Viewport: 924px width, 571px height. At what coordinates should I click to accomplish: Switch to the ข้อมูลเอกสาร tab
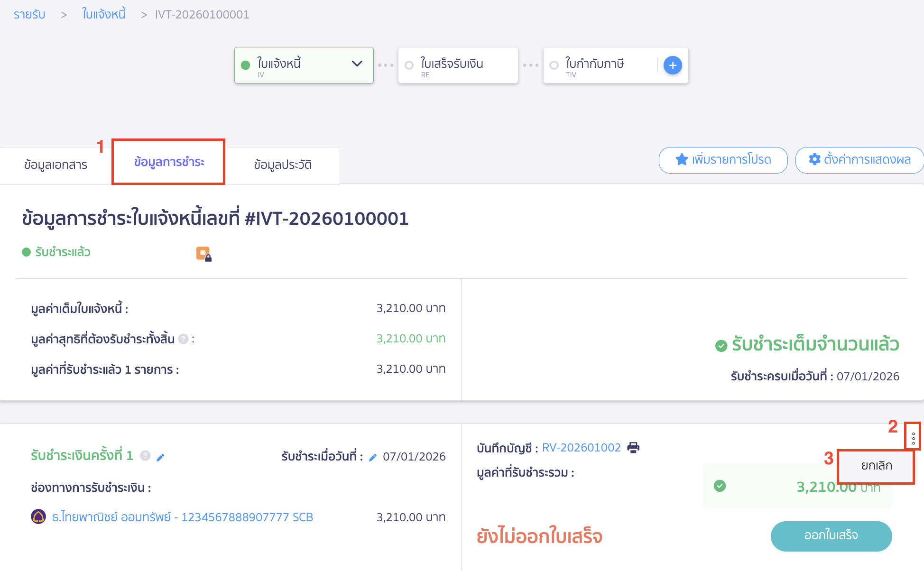55,165
